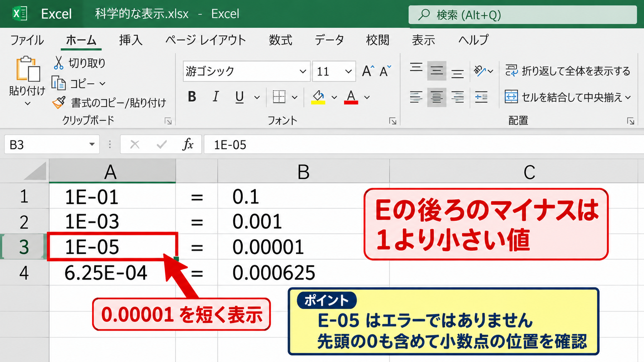The height and width of the screenshot is (362, 644).
Task: Click セルを結合して中央揃え merge button
Action: tap(564, 97)
